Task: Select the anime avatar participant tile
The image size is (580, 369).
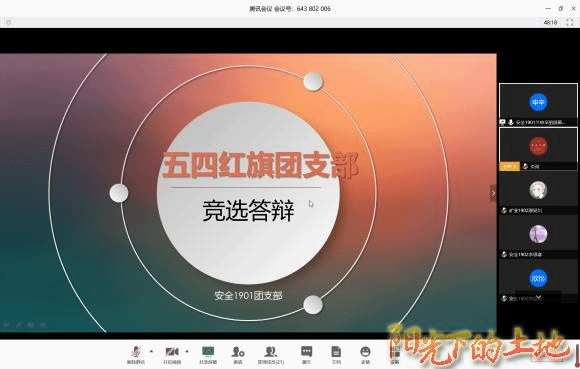Action: pos(538,193)
